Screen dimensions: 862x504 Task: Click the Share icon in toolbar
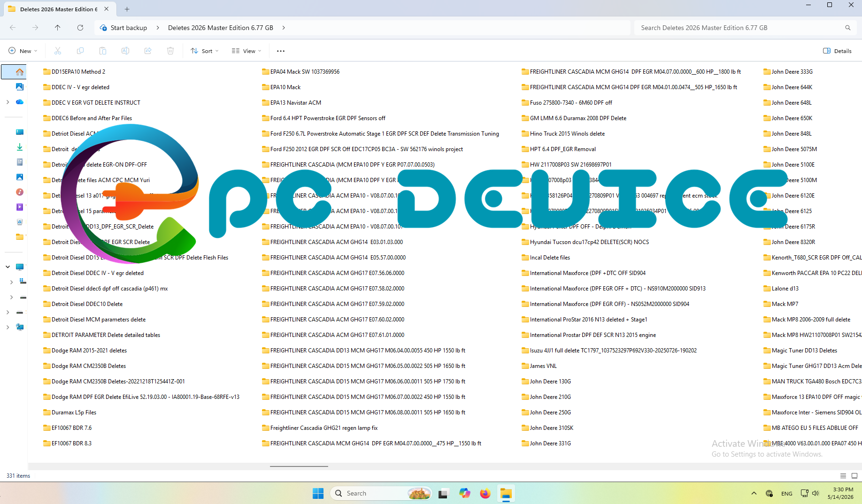pyautogui.click(x=148, y=51)
